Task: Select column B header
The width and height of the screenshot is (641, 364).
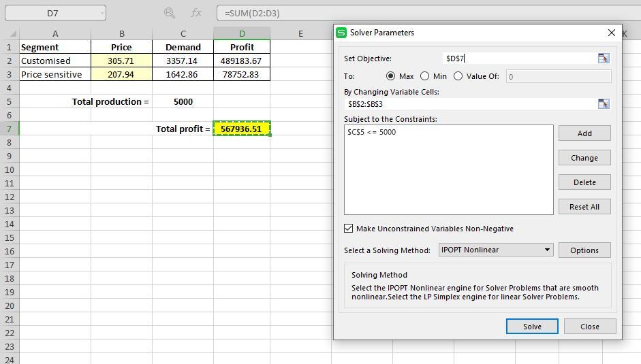Action: point(121,33)
